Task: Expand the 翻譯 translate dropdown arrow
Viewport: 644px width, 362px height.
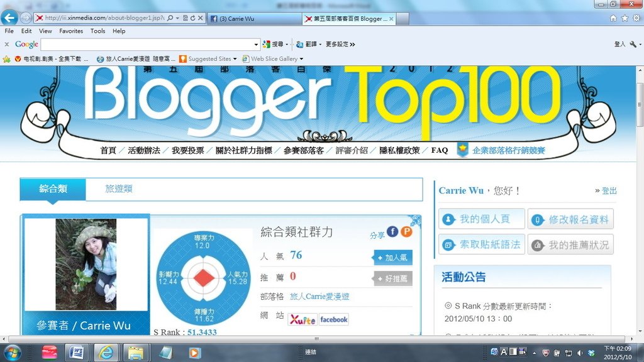Action: [x=320, y=45]
